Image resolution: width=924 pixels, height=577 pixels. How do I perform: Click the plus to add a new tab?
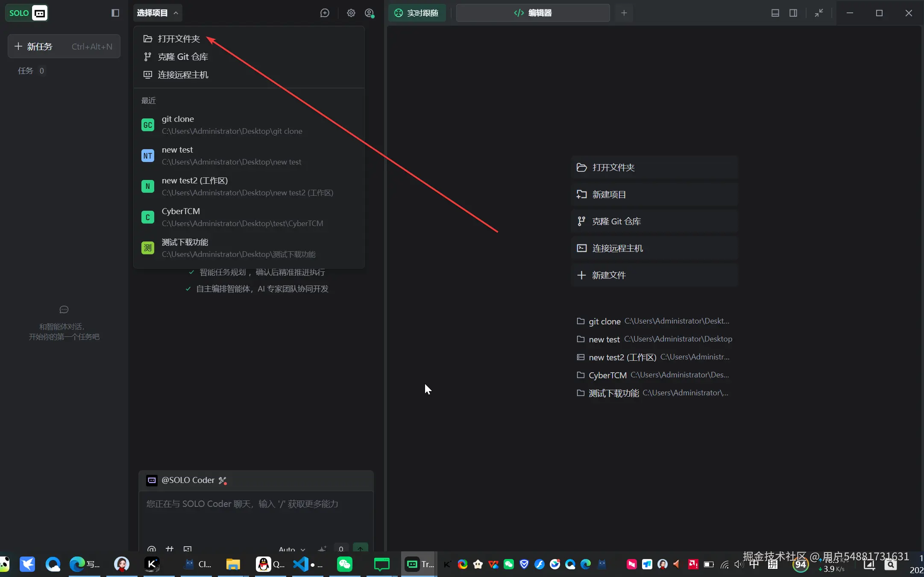pos(624,13)
